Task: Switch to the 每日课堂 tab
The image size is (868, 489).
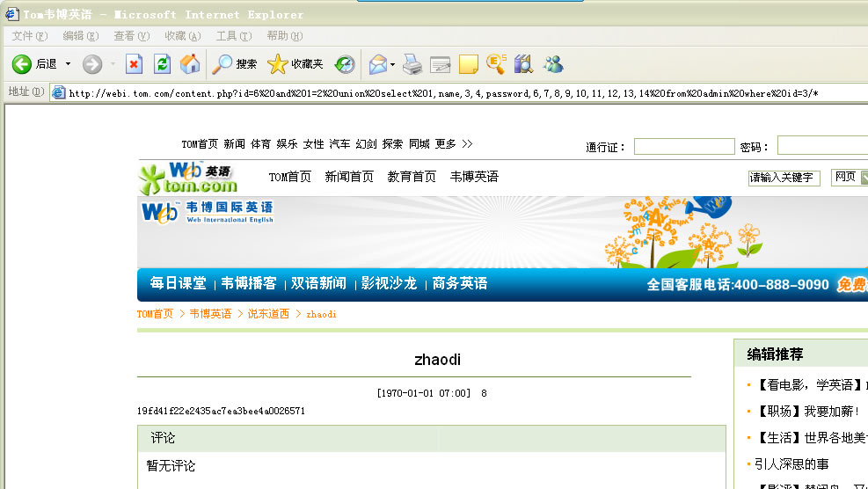Action: (x=179, y=283)
